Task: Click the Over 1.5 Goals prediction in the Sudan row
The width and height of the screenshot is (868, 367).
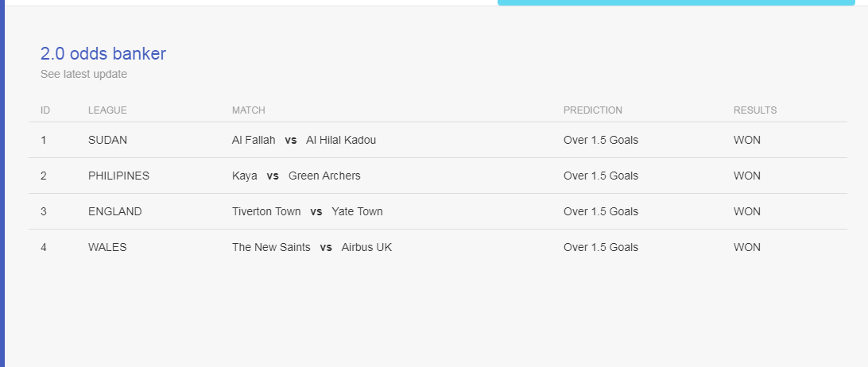Action: click(x=601, y=140)
